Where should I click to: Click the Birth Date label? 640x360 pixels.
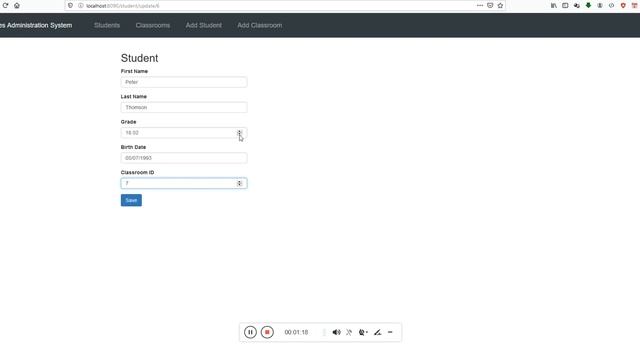coord(133,147)
